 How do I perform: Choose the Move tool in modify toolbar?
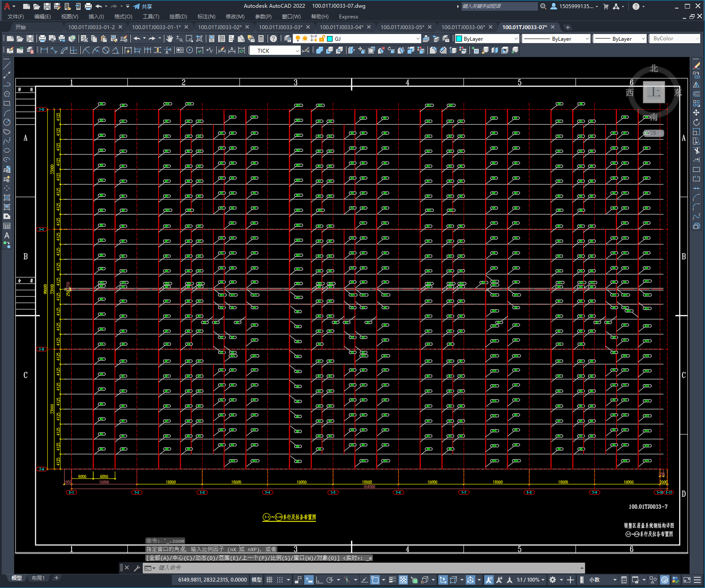[x=696, y=113]
